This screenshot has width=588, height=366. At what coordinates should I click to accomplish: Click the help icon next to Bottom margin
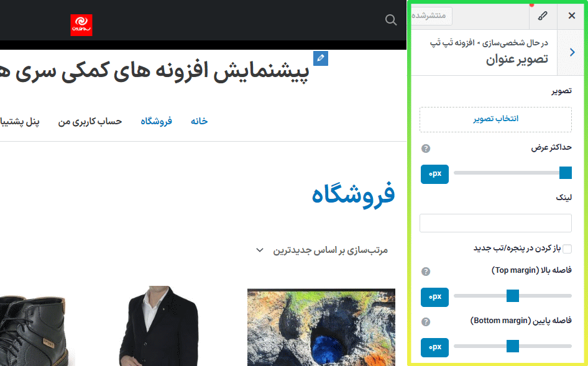(x=426, y=321)
